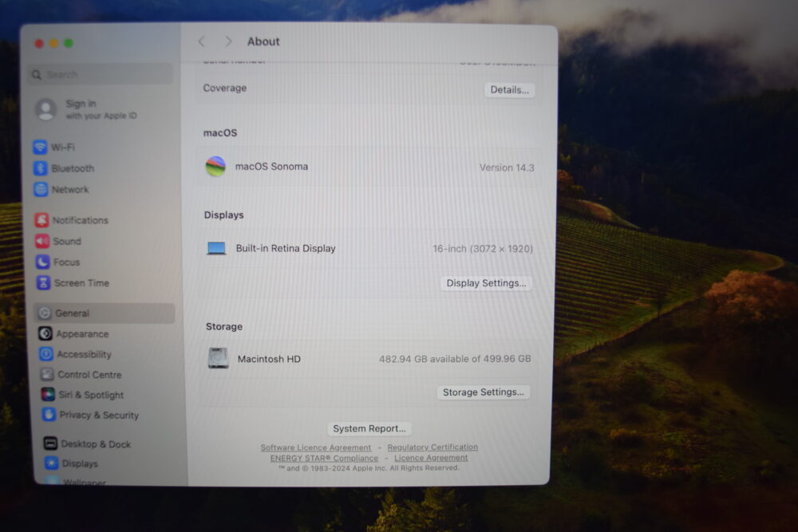Open Regulatory Certification link
798x532 pixels.
click(433, 447)
